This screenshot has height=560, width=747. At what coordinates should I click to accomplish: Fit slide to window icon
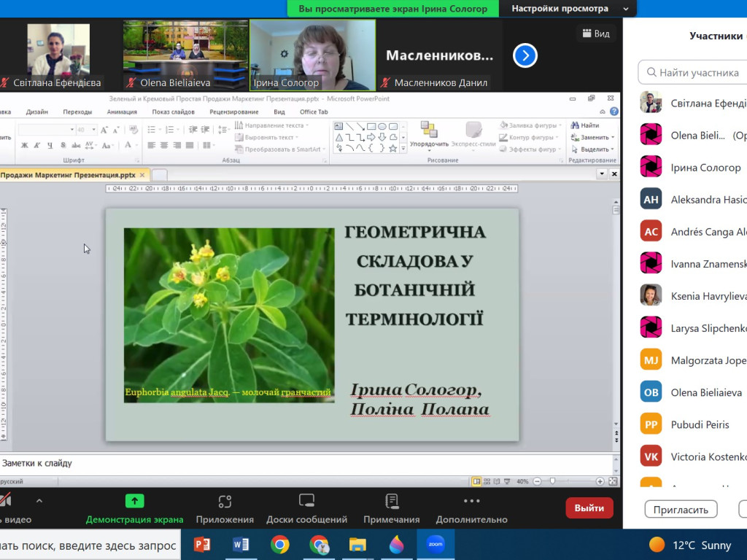pyautogui.click(x=613, y=481)
